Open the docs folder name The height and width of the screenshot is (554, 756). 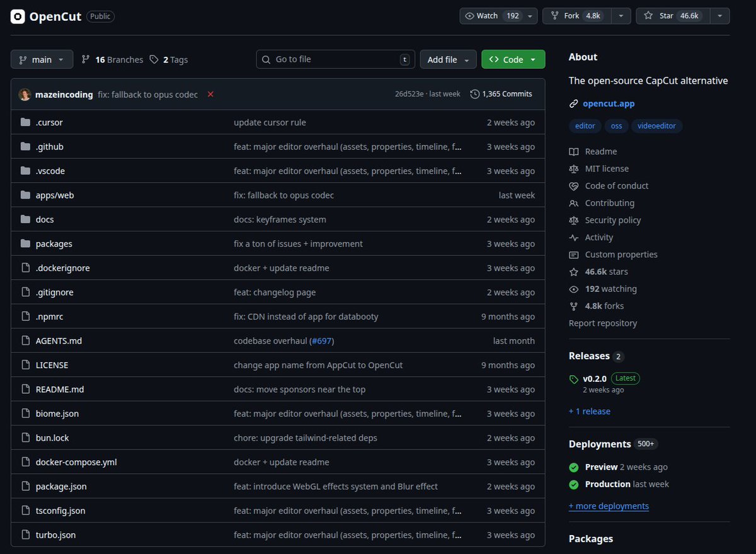click(45, 219)
